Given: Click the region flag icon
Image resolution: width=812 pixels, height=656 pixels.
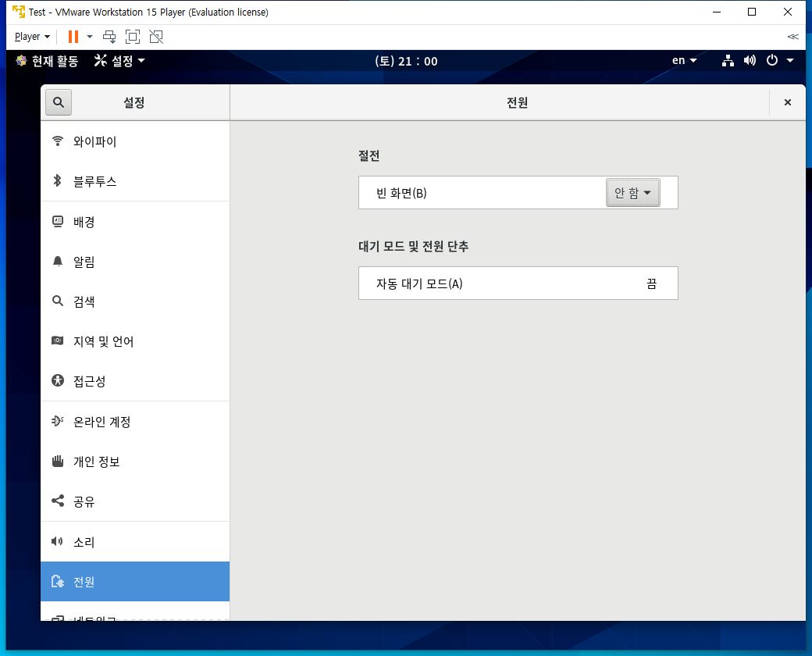Looking at the screenshot, I should click(58, 340).
